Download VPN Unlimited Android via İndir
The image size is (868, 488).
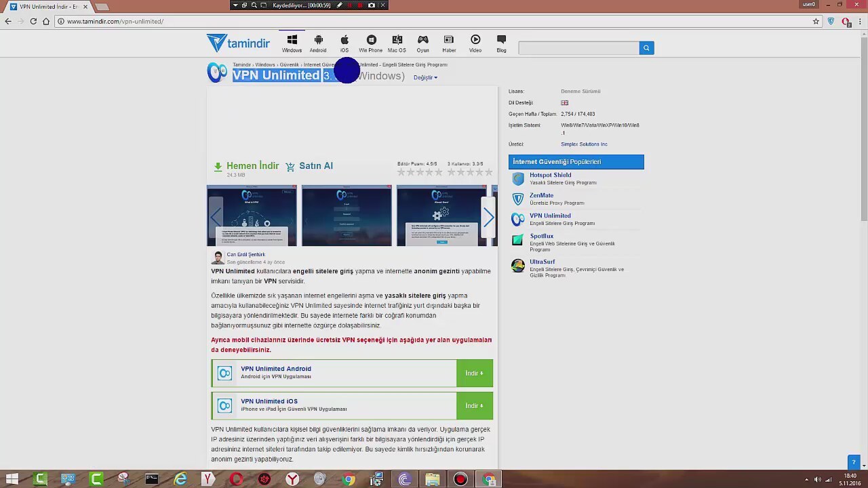click(x=475, y=373)
